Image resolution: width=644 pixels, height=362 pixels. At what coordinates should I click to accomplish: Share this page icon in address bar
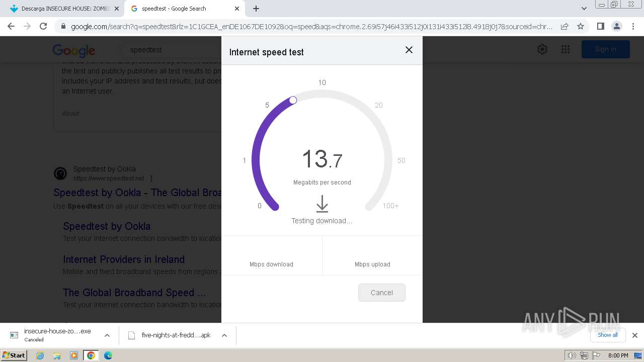tap(565, 26)
